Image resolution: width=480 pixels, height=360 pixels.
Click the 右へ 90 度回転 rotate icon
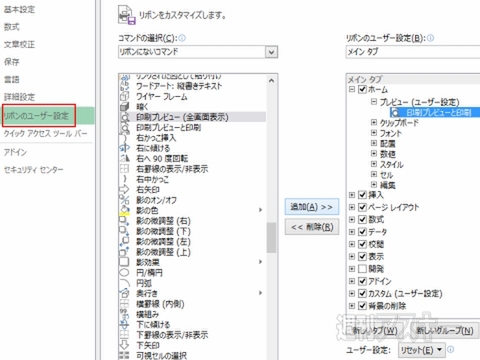tap(124, 158)
